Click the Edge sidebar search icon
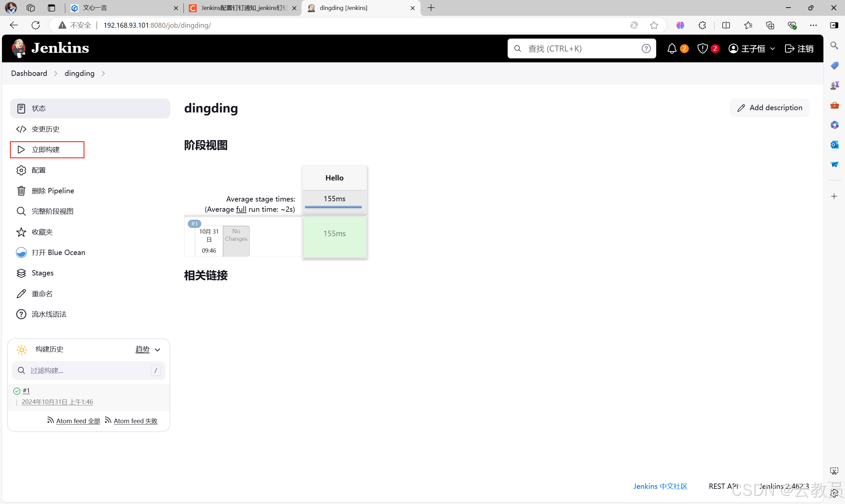The width and height of the screenshot is (845, 504). pyautogui.click(x=834, y=45)
